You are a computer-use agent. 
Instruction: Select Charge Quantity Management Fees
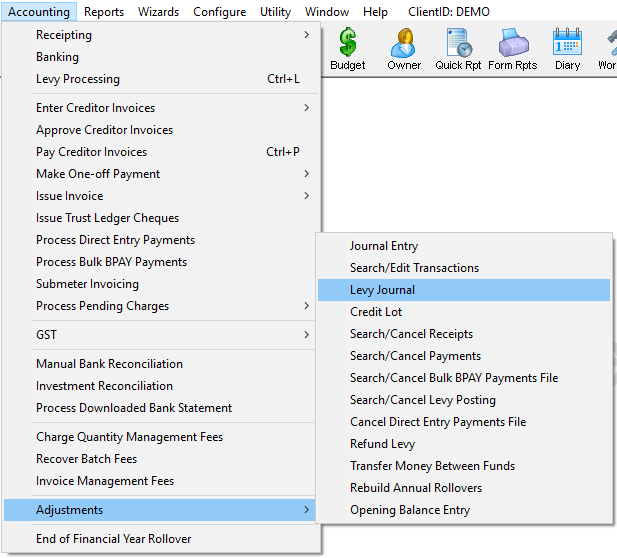coord(161,437)
